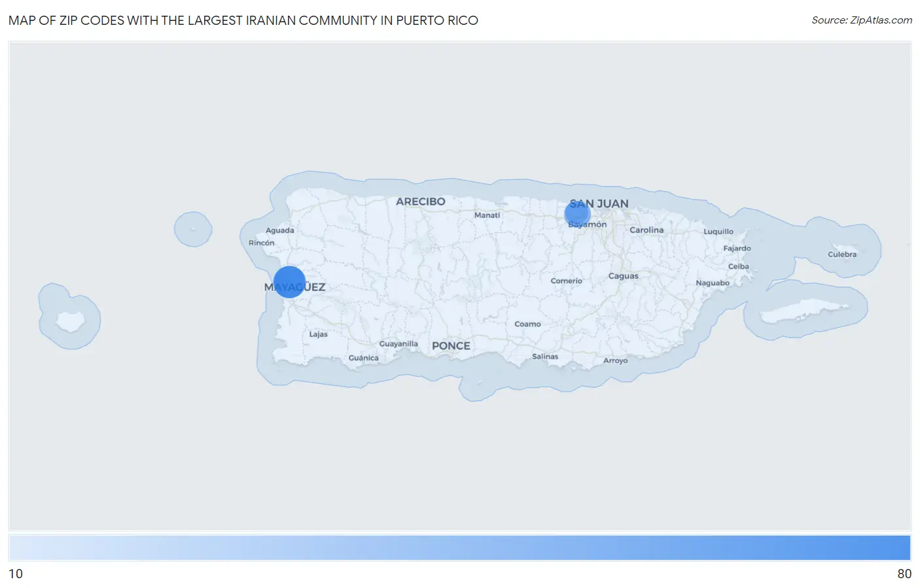
Task: Click the color gradient legend bar
Action: tap(459, 548)
